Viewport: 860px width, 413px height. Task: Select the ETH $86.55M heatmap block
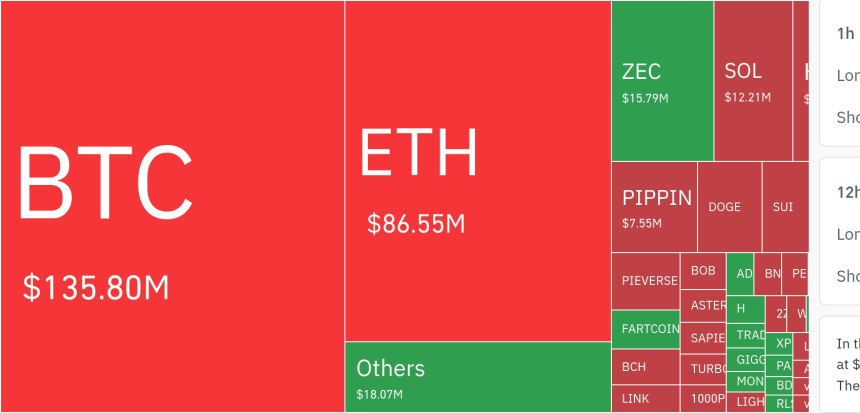[478, 170]
